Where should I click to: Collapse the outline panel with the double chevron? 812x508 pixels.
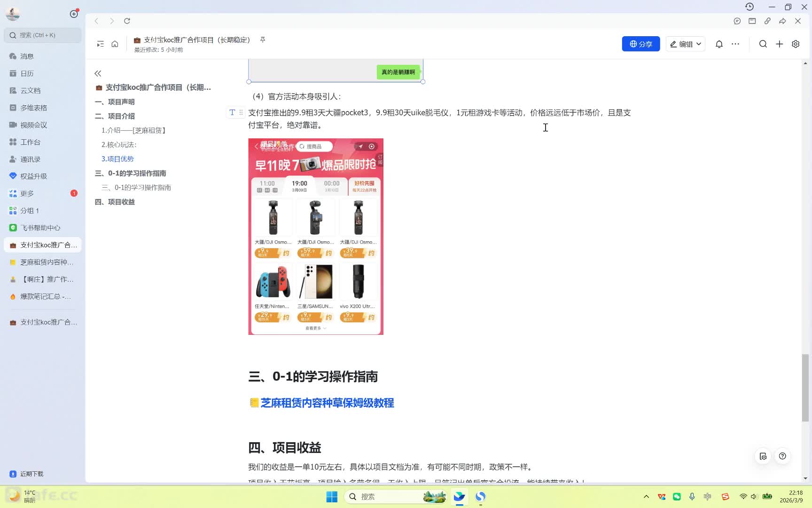click(x=98, y=73)
